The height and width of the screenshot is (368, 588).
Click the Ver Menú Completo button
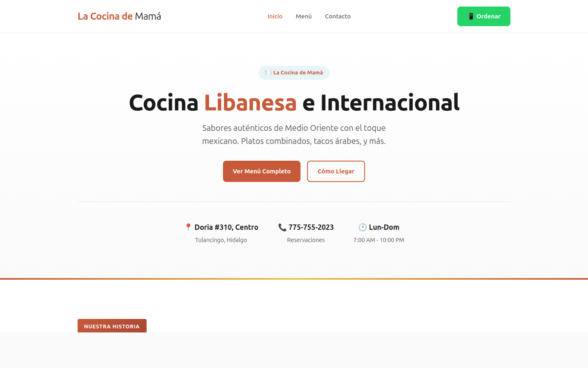262,171
